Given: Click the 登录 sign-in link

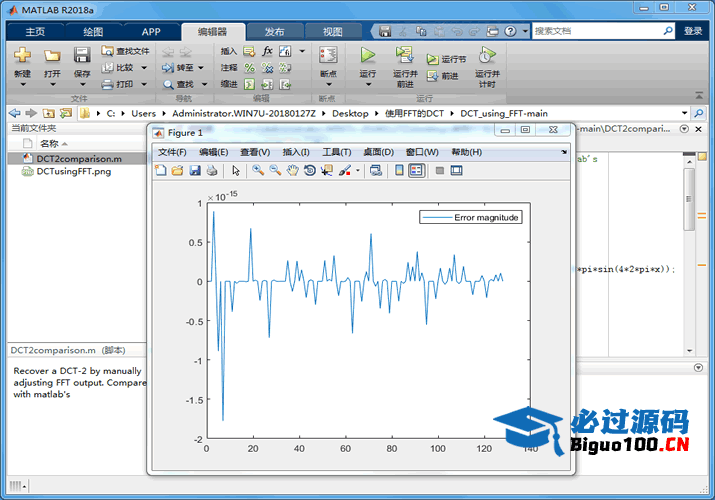Looking at the screenshot, I should pos(693,31).
